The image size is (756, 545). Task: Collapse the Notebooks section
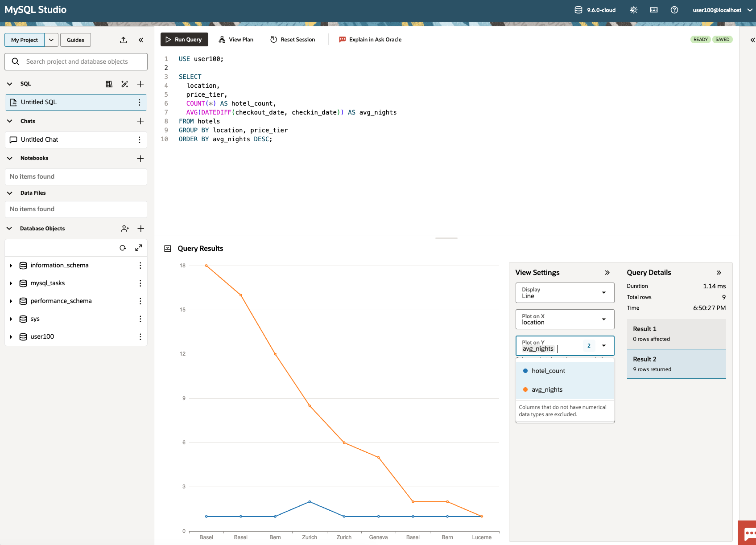coord(10,158)
